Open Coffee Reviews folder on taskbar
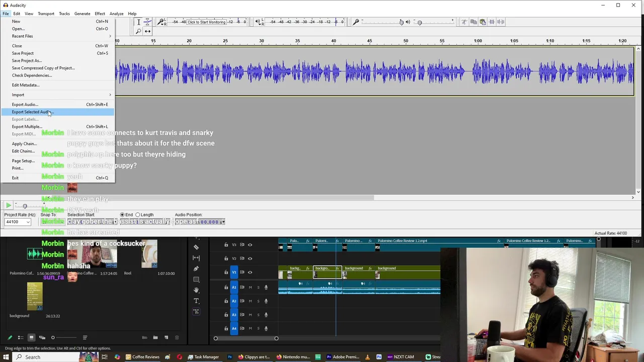This screenshot has height=362, width=644. [142, 357]
